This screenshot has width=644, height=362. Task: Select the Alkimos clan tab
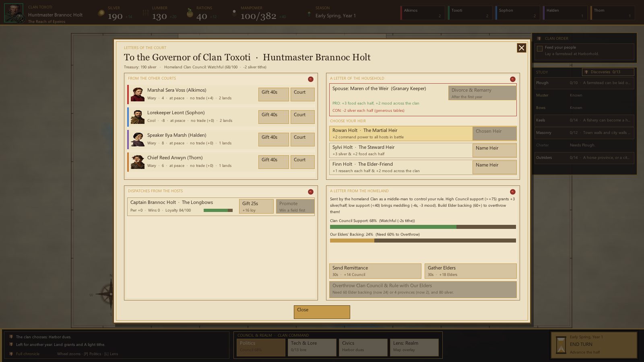coord(423,13)
